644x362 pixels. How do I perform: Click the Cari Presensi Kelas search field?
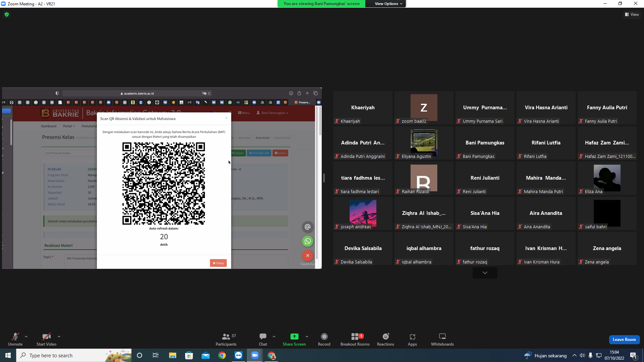tap(70, 153)
